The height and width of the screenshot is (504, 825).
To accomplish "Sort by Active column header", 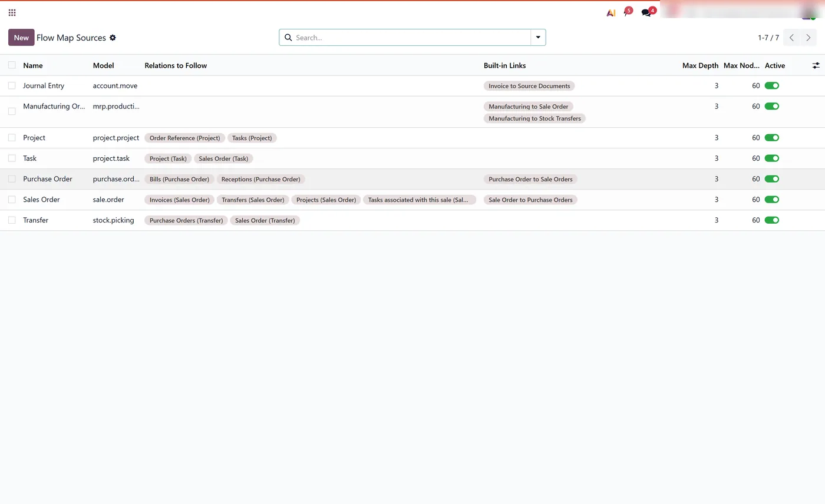I will click(x=775, y=65).
